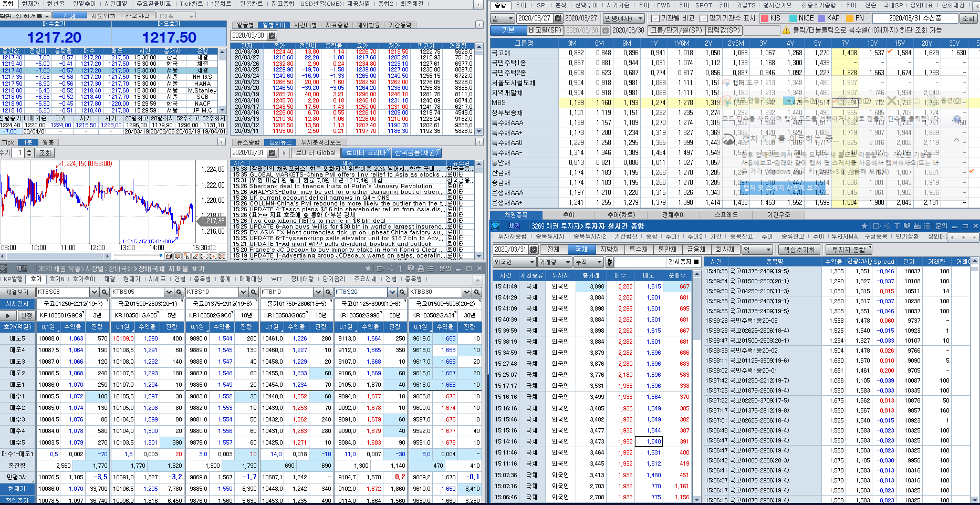Viewport: 980px width, 505px height.
Task: Select 국채 bond type filter
Action: click(x=581, y=250)
